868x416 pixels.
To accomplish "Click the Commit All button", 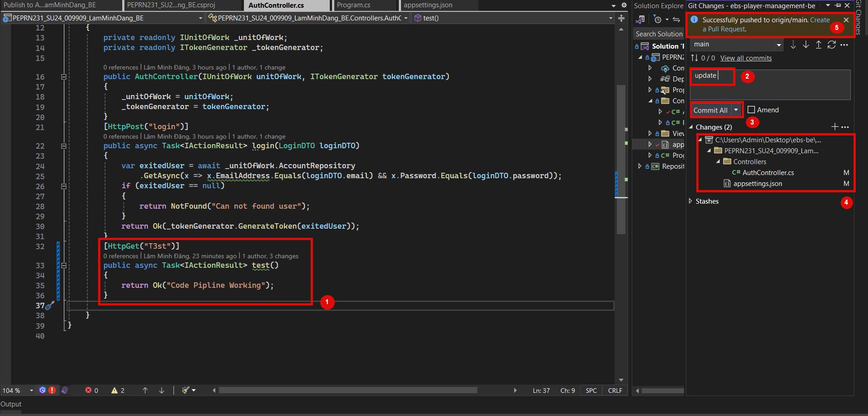I will point(710,110).
